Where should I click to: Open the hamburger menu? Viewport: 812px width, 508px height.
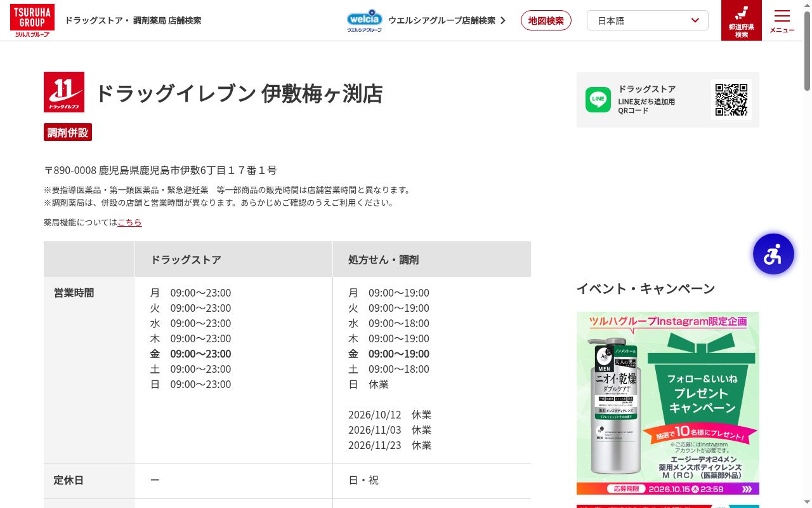[782, 20]
